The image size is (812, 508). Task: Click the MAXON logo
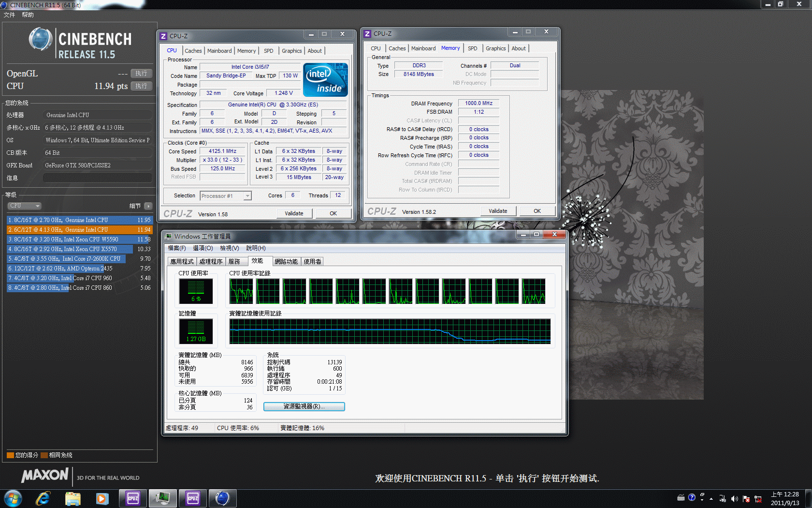coord(44,476)
